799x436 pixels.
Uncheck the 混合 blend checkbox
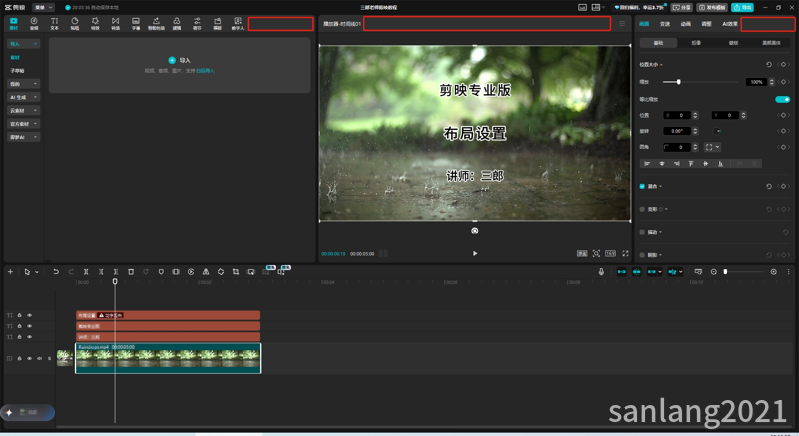click(x=642, y=186)
